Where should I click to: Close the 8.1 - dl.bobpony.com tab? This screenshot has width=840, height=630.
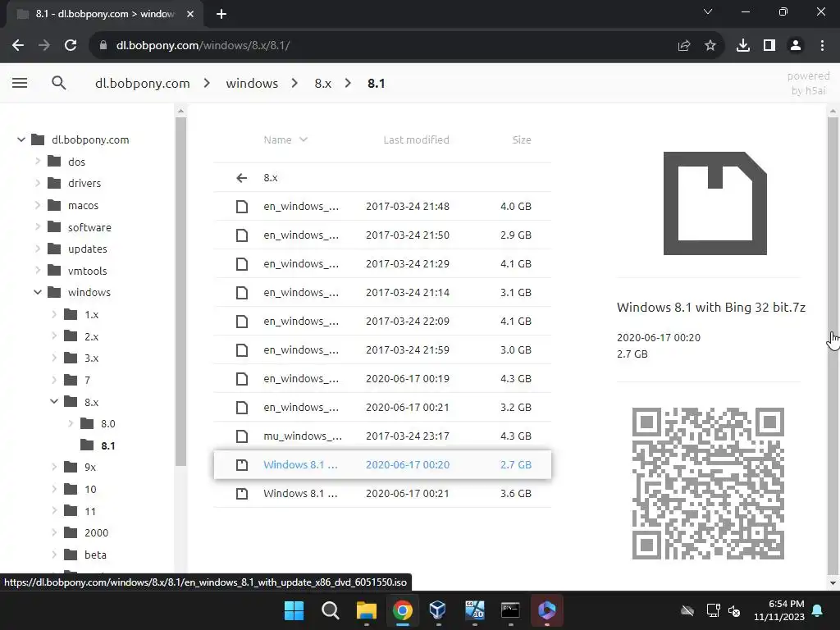click(190, 15)
